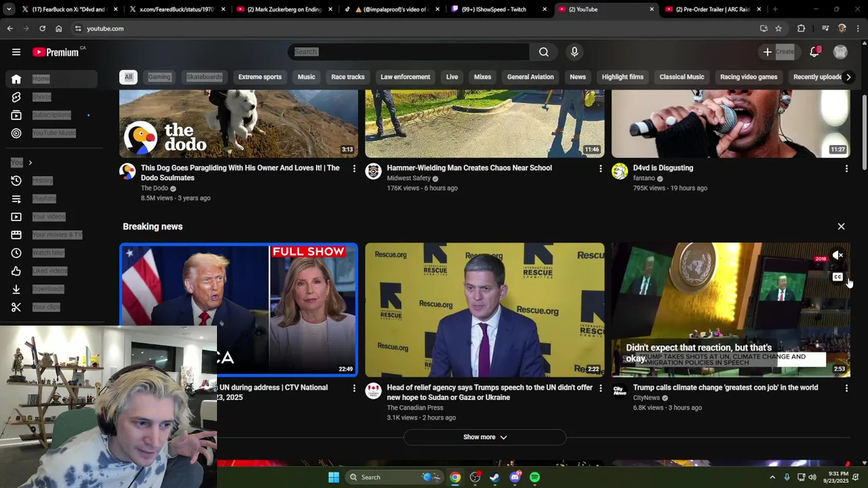Expand the You section chevron
The image size is (868, 488).
click(x=30, y=163)
